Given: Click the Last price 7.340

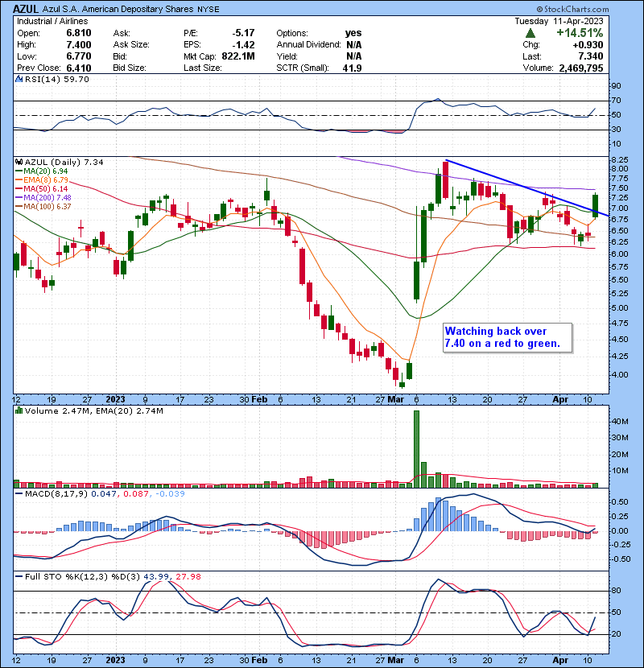Looking at the screenshot, I should tap(591, 56).
